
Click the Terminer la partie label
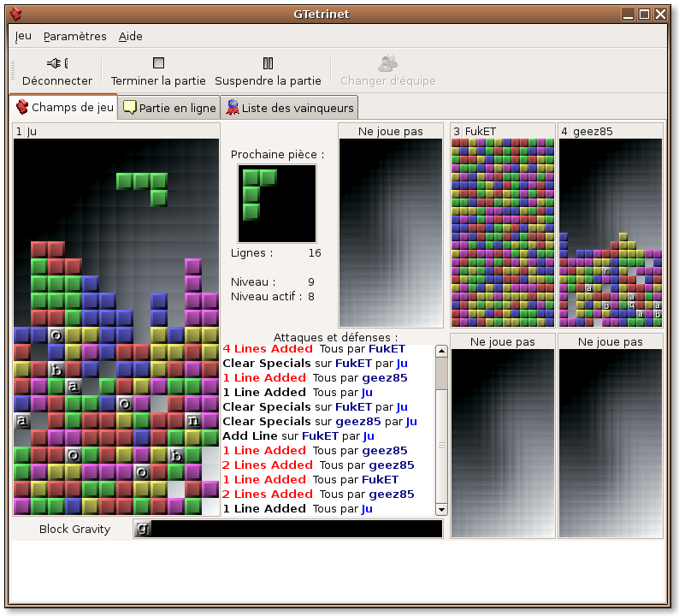158,81
